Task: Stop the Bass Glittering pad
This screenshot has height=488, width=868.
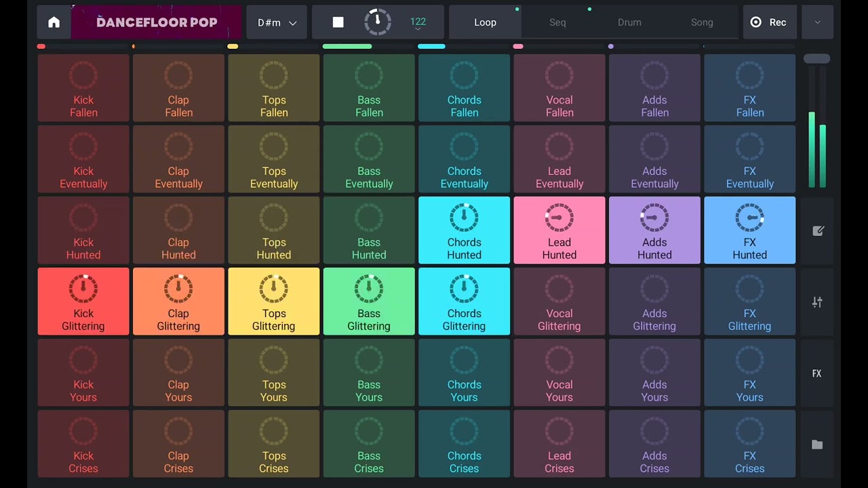Action: tap(369, 302)
